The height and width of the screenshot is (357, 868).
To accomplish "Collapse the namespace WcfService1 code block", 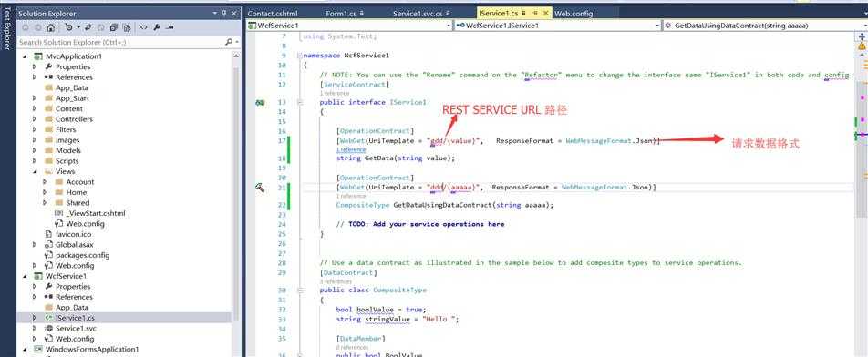I will [299, 56].
